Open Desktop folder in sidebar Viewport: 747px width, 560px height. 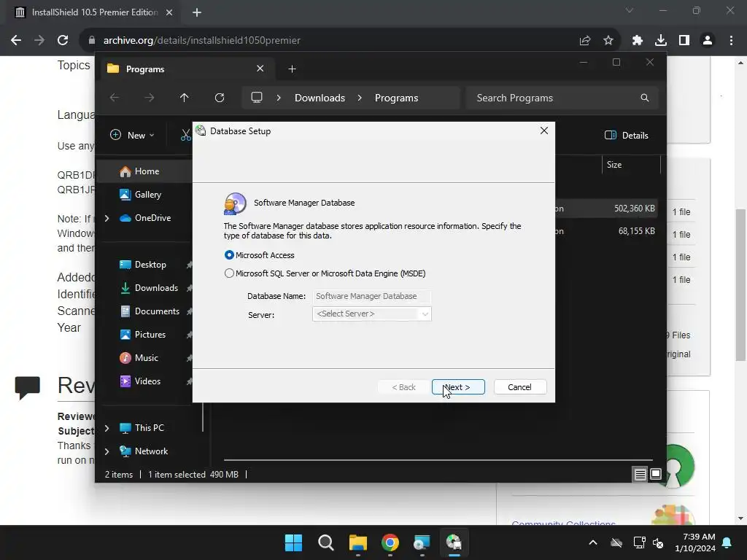[x=142, y=265]
